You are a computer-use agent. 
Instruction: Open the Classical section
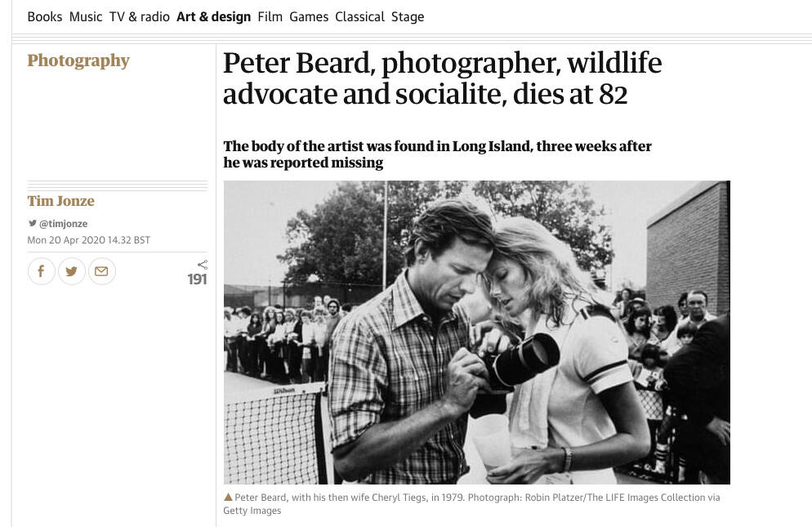359,16
